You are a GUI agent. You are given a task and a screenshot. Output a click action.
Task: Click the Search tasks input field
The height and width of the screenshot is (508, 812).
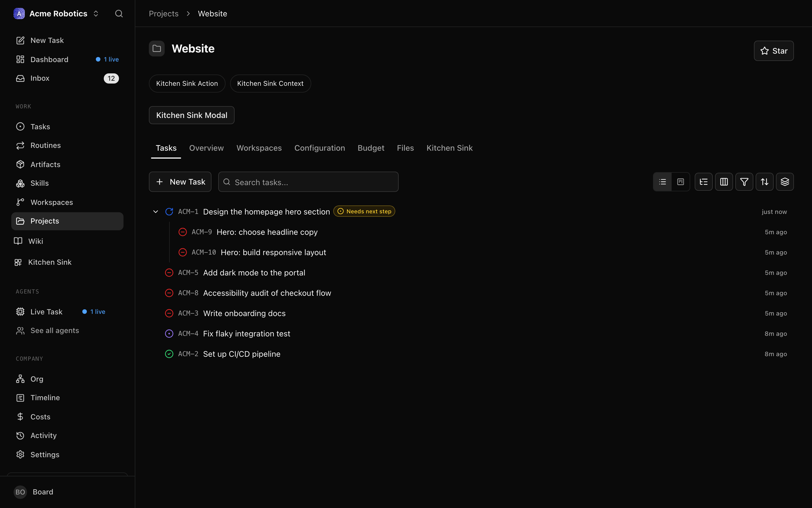pyautogui.click(x=308, y=182)
